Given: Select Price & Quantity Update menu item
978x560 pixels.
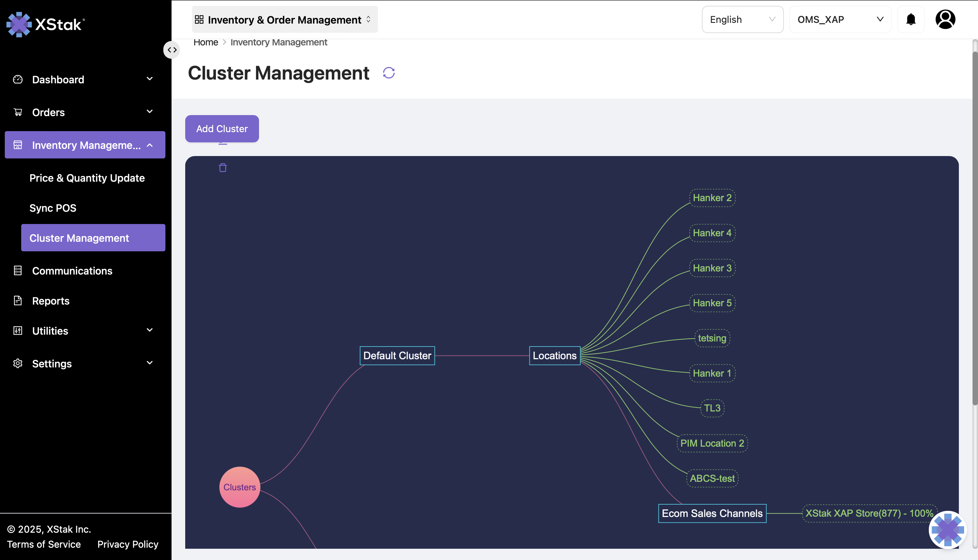Looking at the screenshot, I should tap(87, 178).
